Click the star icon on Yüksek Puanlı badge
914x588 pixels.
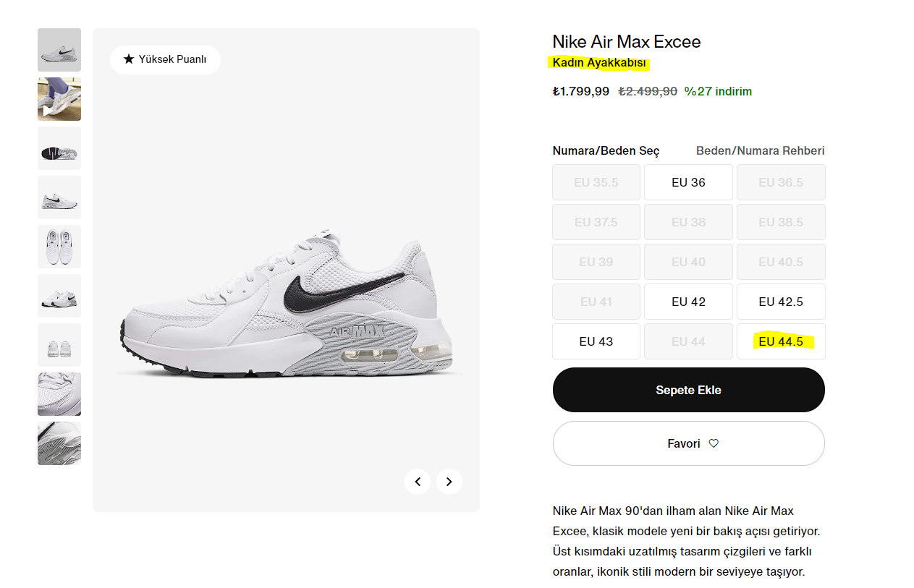click(129, 59)
